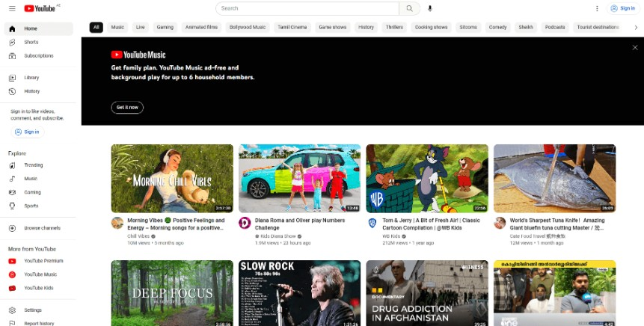Open YouTube Kids in sidebar

[x=39, y=288]
